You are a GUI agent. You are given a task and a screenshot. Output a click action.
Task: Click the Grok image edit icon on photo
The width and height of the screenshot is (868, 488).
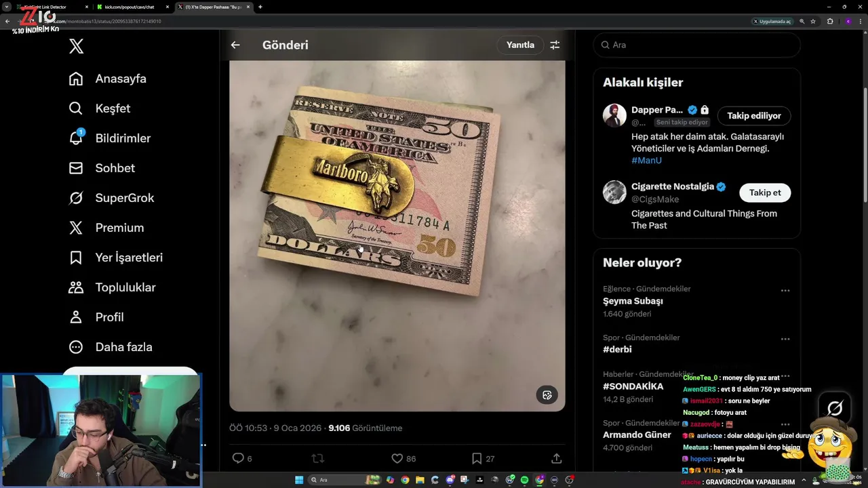pyautogui.click(x=547, y=394)
